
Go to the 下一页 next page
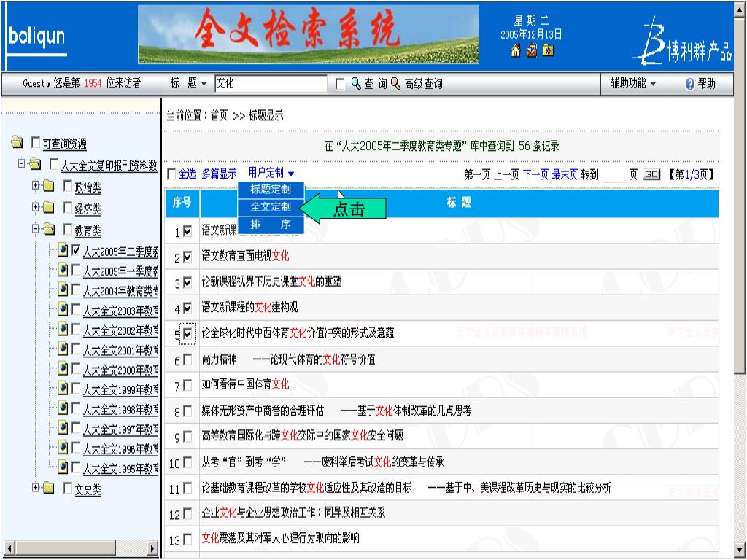point(535,175)
